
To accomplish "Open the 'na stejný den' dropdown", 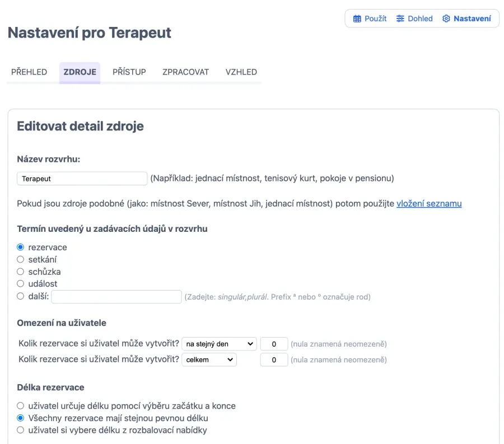I will pyautogui.click(x=218, y=344).
